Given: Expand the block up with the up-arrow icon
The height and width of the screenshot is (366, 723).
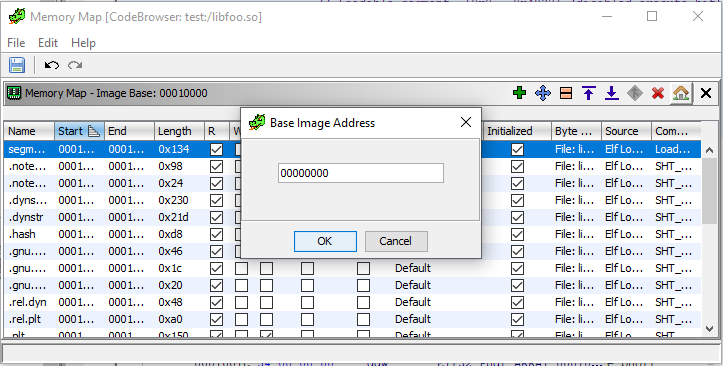Looking at the screenshot, I should click(588, 93).
